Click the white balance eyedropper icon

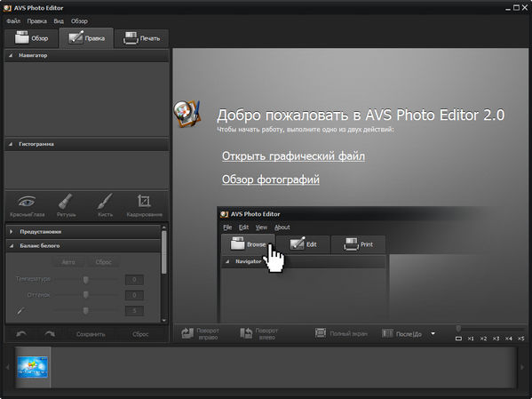pyautogui.click(x=20, y=310)
